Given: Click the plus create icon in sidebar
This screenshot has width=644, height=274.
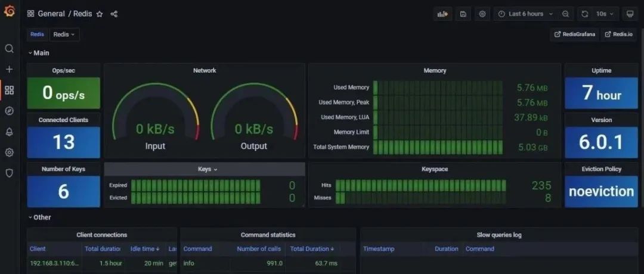Looking at the screenshot, I should (x=9, y=70).
